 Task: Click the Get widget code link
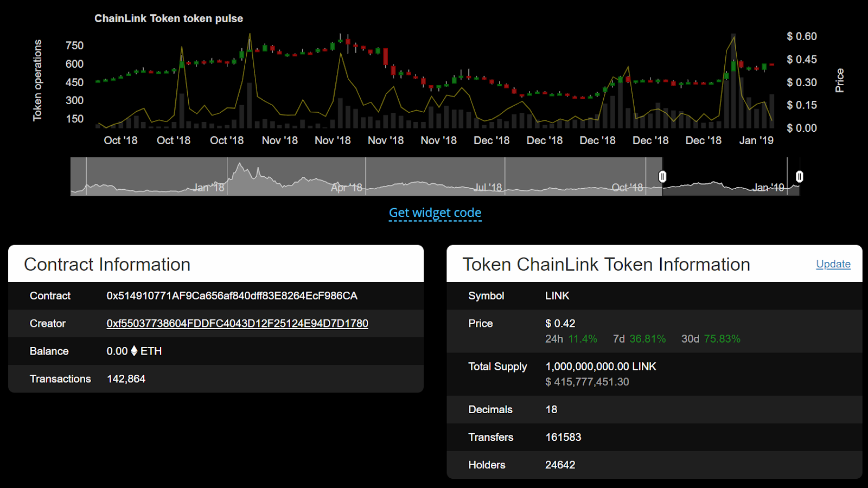click(435, 213)
